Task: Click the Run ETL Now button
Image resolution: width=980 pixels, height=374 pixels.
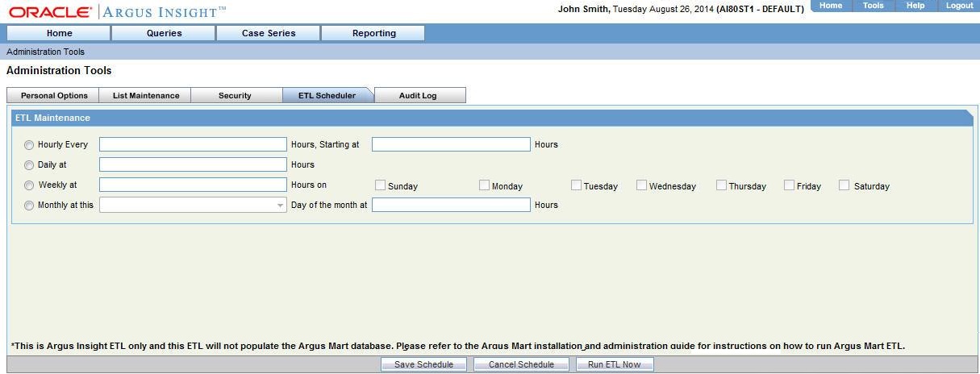Action: [x=615, y=364]
